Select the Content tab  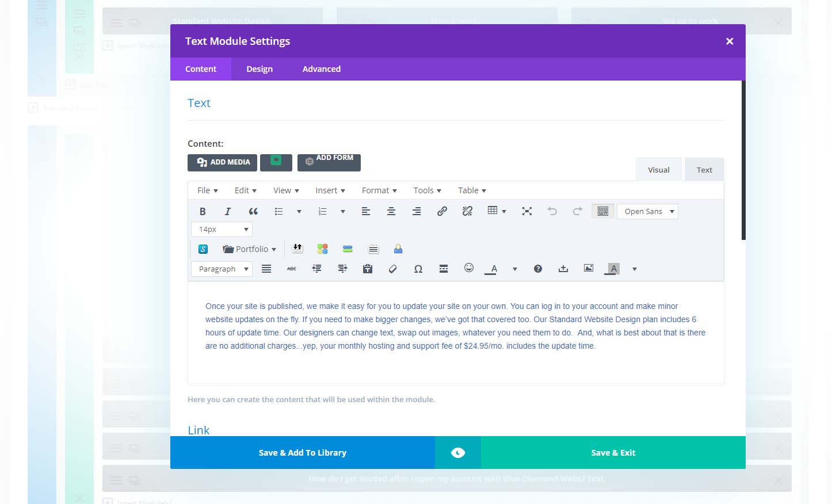[x=201, y=69]
